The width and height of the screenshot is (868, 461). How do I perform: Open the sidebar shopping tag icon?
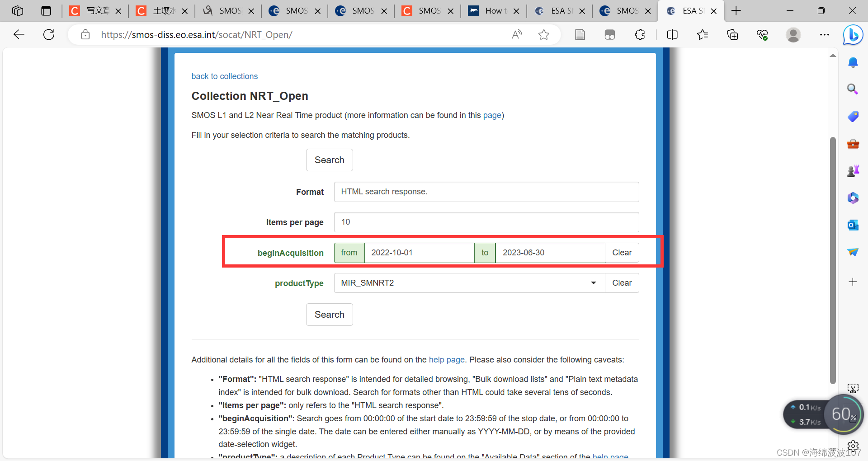[853, 116]
